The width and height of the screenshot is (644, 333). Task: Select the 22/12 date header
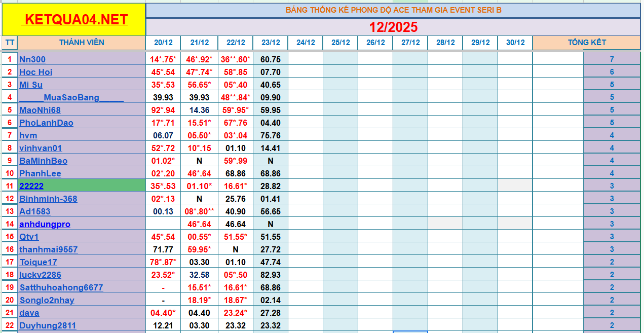[236, 43]
